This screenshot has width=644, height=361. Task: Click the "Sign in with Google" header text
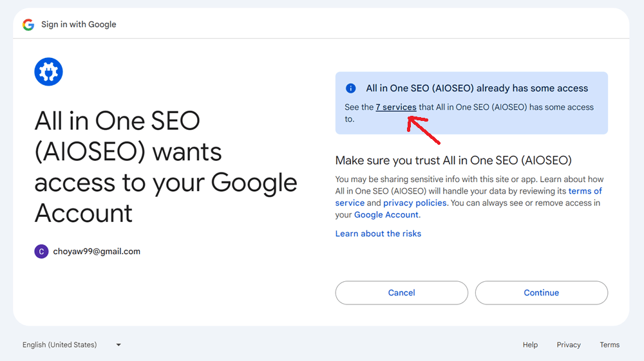79,24
